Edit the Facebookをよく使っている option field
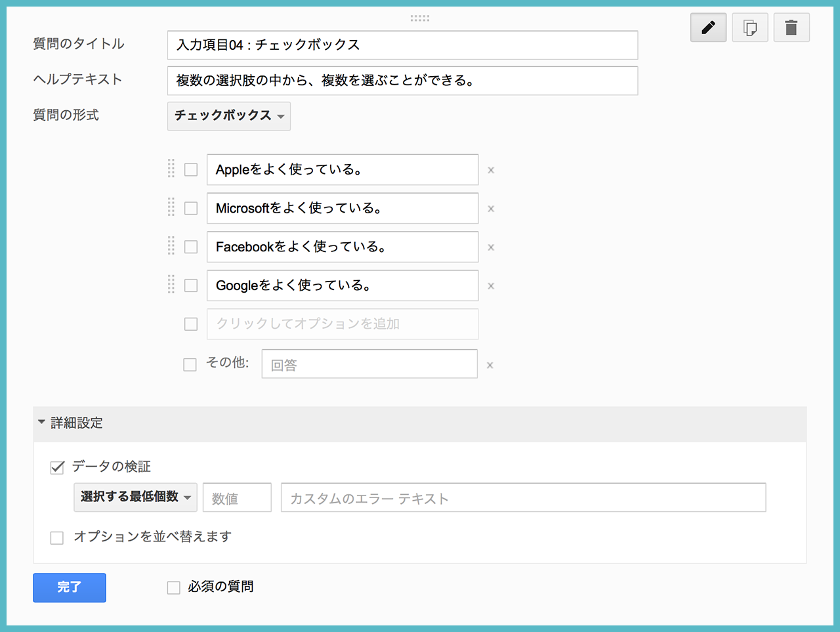This screenshot has height=632, width=840. pyautogui.click(x=343, y=247)
